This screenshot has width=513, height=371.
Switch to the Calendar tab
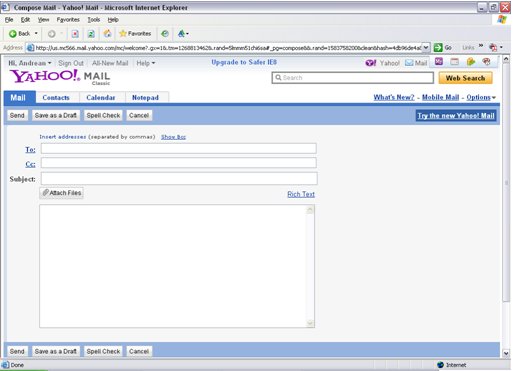(101, 98)
